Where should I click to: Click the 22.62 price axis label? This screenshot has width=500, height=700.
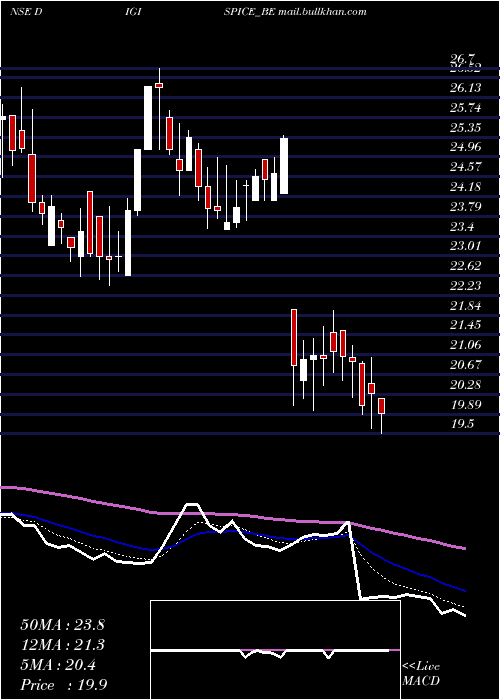(x=466, y=266)
